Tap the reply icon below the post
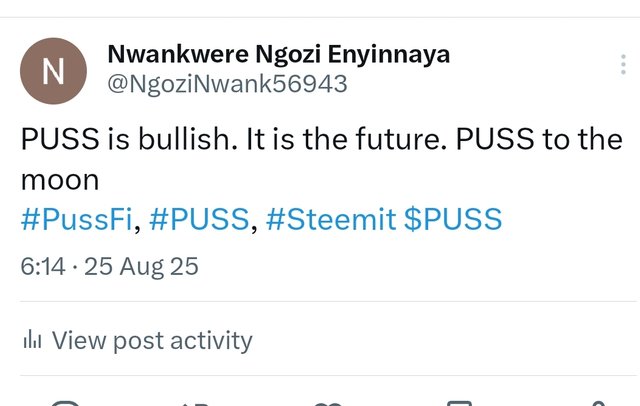Screen dimensions: 640x406 [x=66, y=402]
